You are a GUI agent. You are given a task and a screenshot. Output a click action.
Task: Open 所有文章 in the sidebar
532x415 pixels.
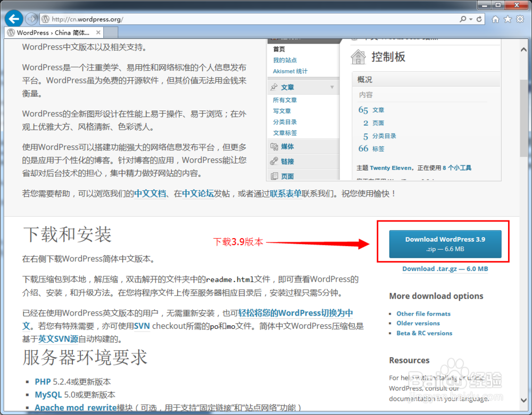(x=285, y=100)
